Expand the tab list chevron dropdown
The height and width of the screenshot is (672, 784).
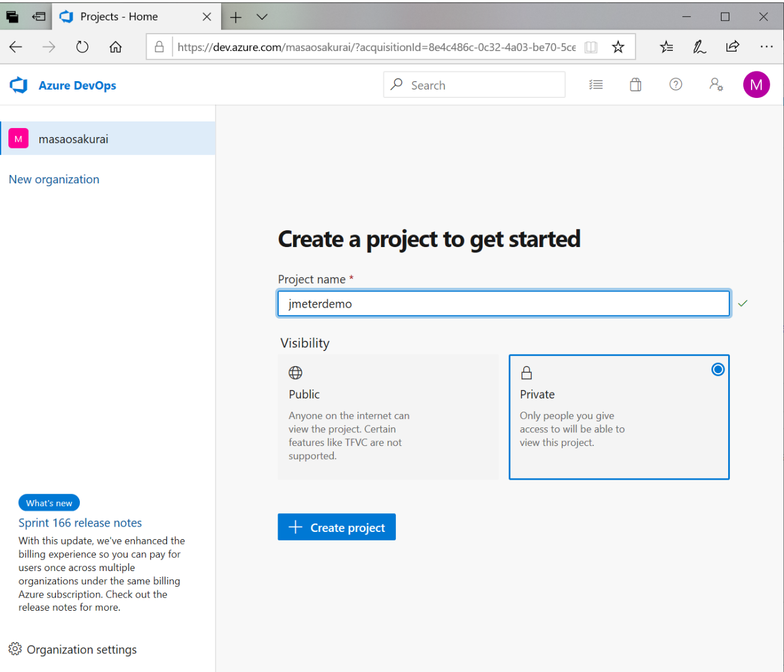(x=262, y=17)
